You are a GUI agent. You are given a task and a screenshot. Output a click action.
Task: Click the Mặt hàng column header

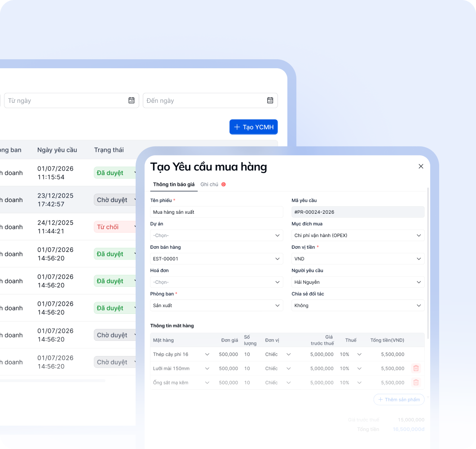163,340
